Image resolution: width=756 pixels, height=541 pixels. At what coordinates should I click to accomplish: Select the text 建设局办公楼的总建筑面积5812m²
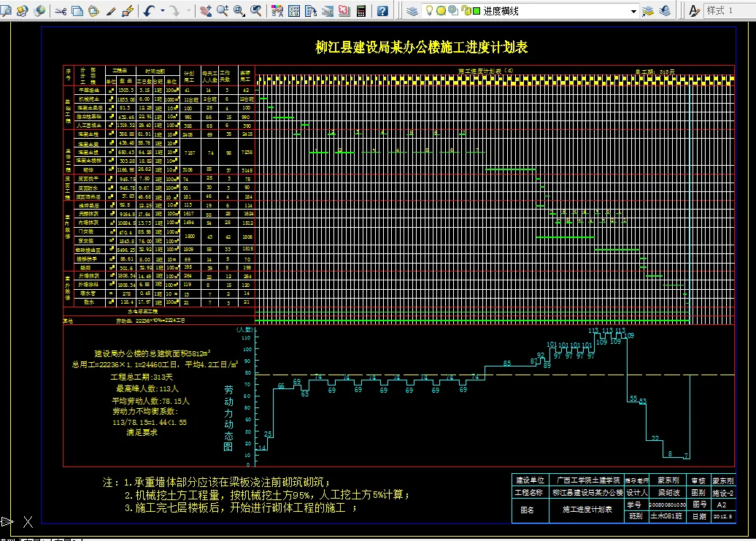tap(152, 353)
